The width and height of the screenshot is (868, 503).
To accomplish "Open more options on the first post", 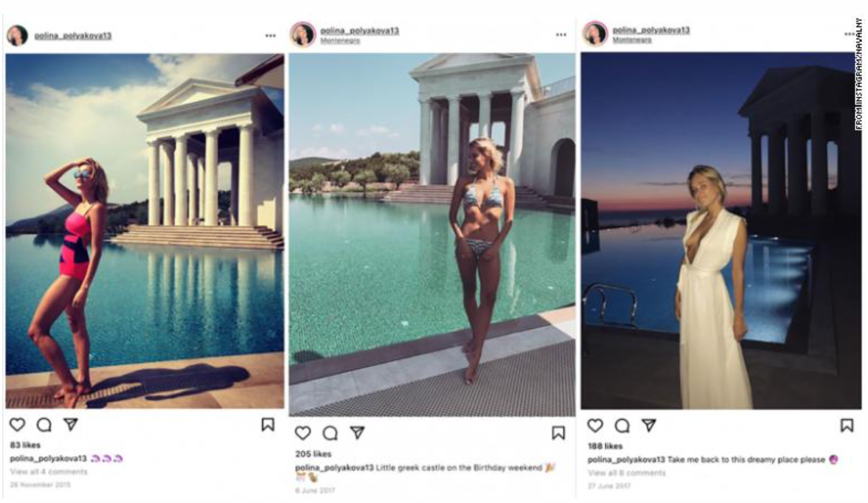I will click(x=270, y=35).
